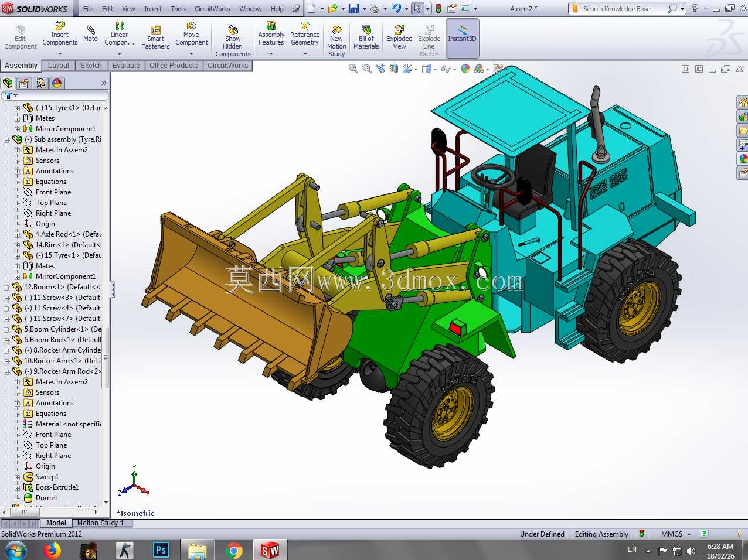Expand the Sweep1 feature node
Screen dimensions: 748x560
click(x=17, y=477)
